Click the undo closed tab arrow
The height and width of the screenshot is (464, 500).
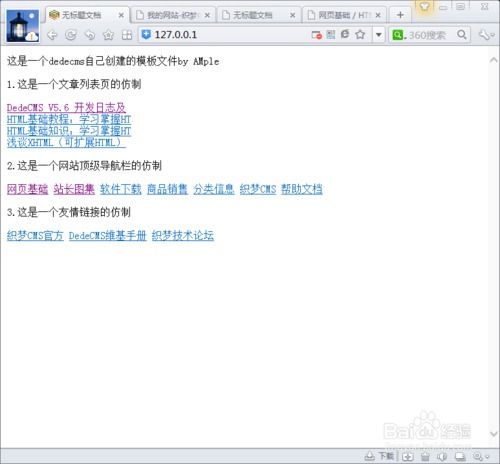[90, 35]
